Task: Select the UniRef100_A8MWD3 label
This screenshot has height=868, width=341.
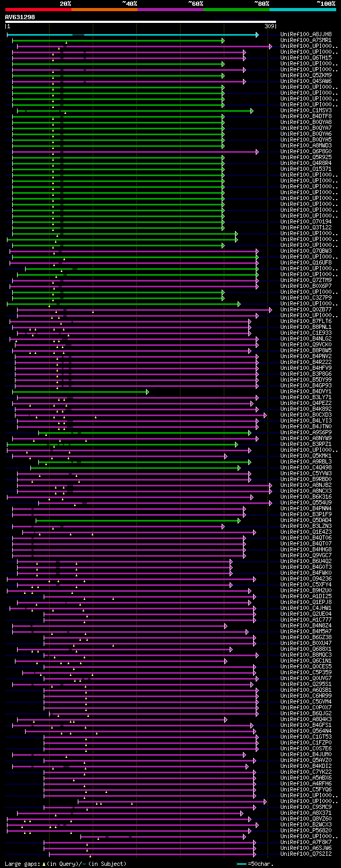Action: click(x=306, y=146)
